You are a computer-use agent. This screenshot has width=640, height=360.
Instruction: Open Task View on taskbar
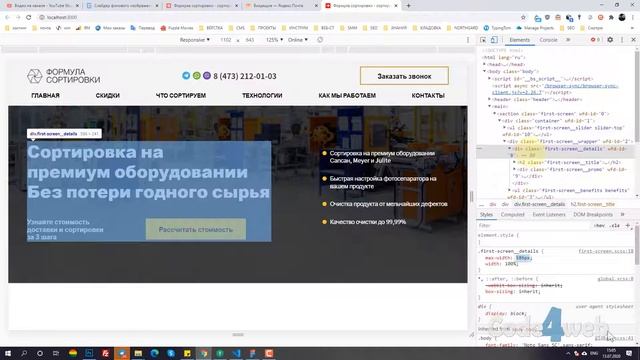pos(56,353)
